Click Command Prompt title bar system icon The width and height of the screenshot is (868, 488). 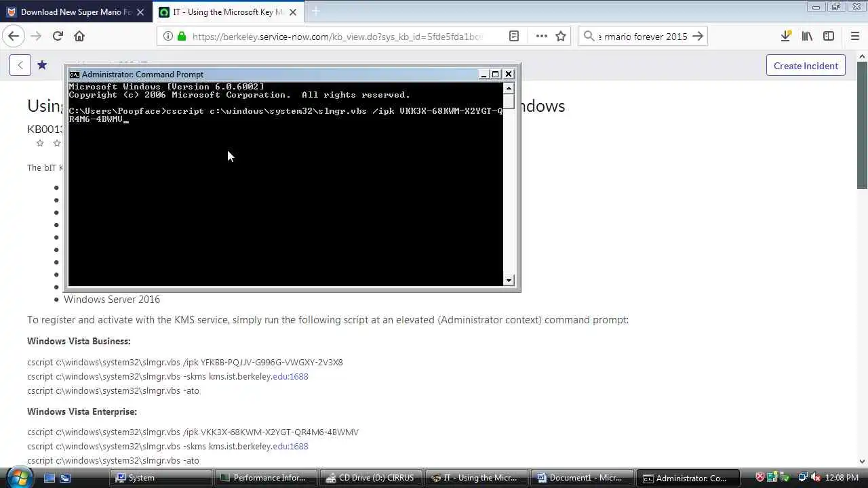point(75,75)
